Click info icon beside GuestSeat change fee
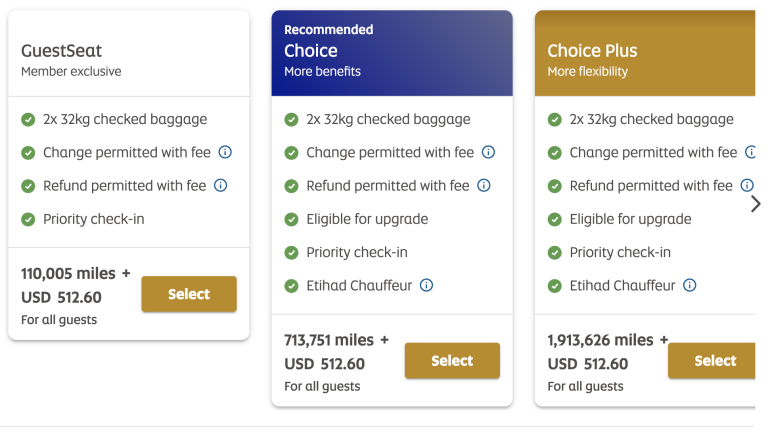The height and width of the screenshot is (435, 770). coord(225,153)
